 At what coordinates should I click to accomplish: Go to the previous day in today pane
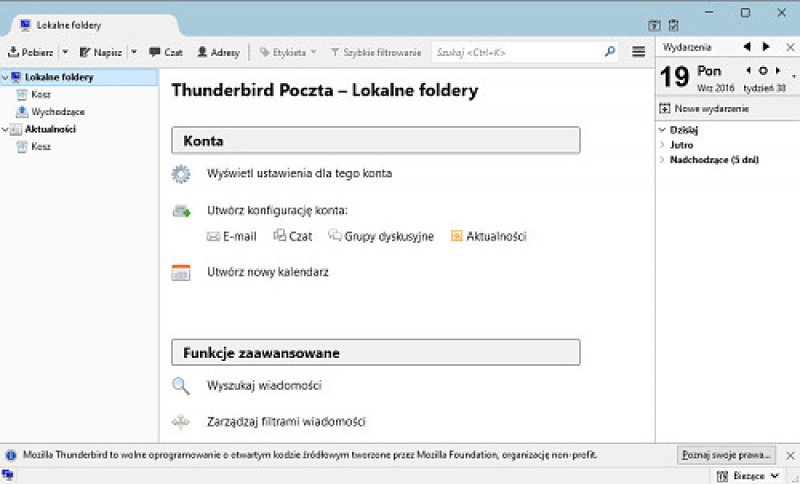pos(748,70)
